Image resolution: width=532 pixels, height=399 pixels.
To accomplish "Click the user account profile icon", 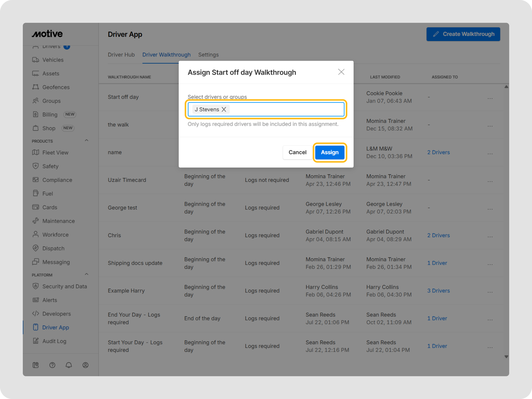I will pos(85,365).
